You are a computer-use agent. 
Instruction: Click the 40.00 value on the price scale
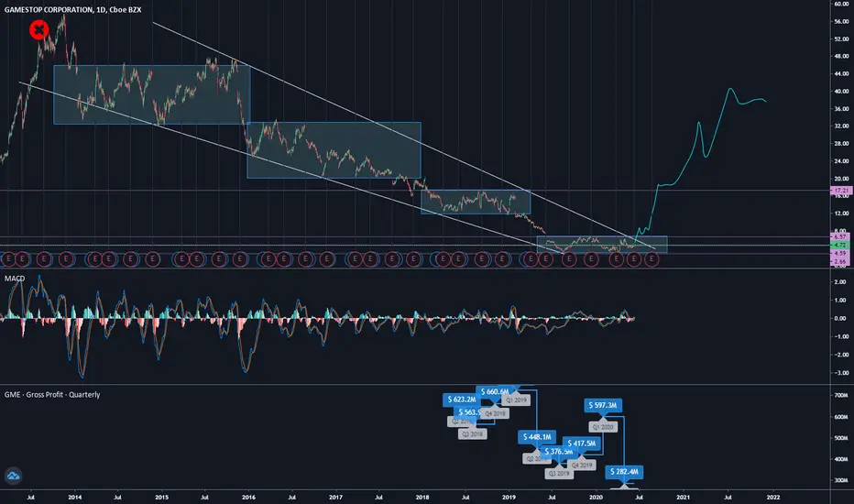point(841,91)
